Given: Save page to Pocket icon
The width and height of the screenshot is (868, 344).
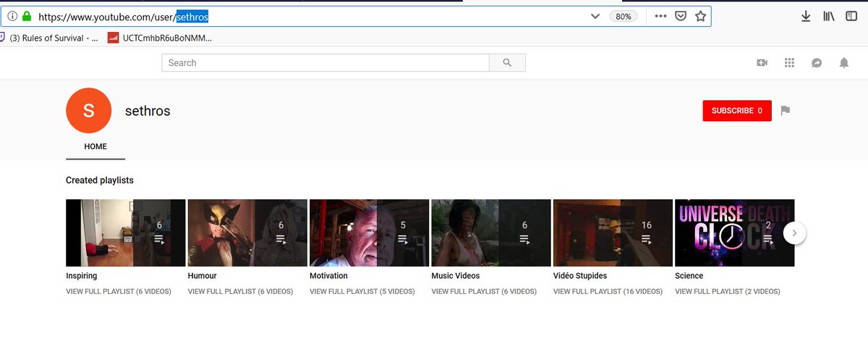Looking at the screenshot, I should click(x=681, y=16).
